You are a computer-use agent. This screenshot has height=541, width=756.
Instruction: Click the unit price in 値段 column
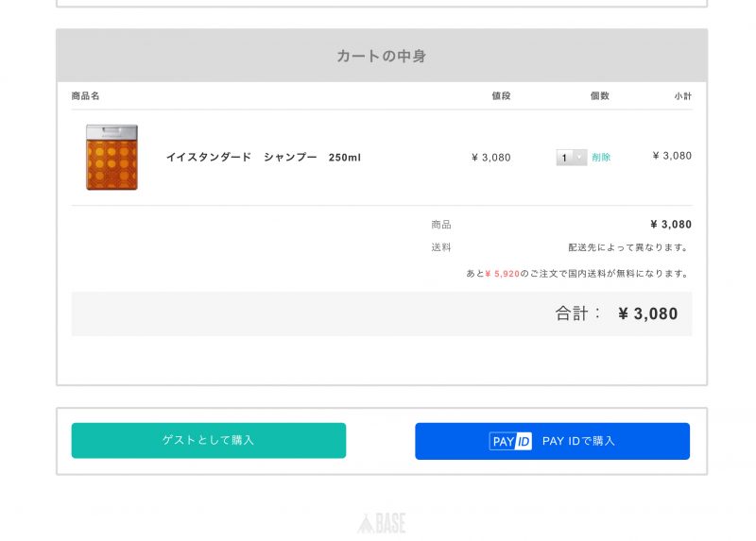tap(490, 158)
